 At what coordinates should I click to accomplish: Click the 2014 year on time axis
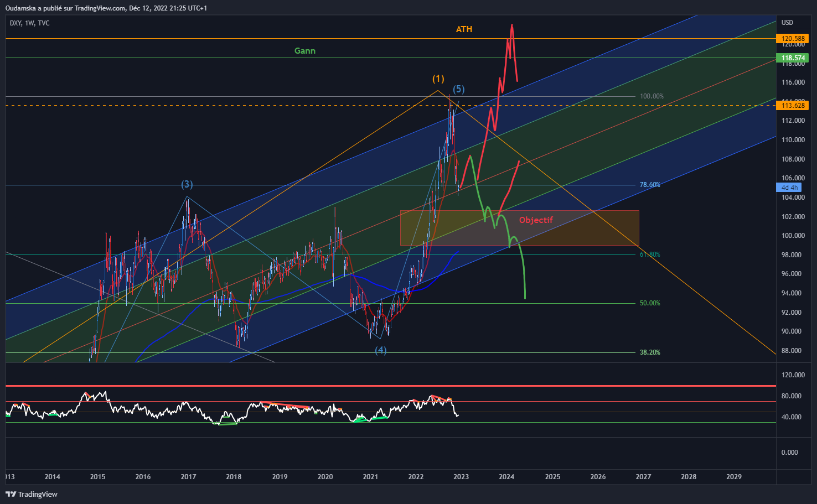click(52, 477)
